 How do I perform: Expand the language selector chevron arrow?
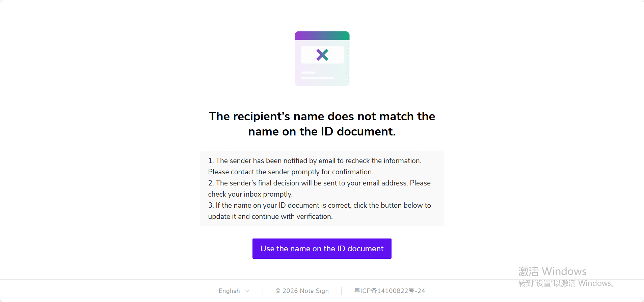click(x=247, y=291)
